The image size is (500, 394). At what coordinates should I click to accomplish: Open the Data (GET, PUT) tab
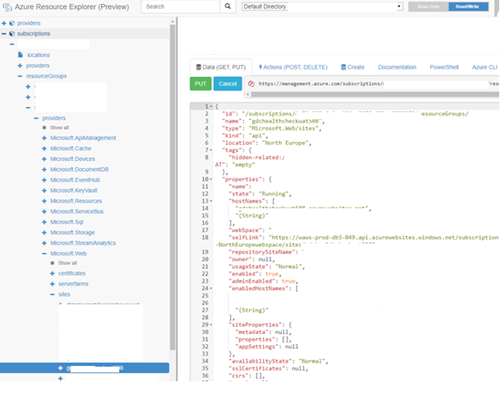[221, 67]
